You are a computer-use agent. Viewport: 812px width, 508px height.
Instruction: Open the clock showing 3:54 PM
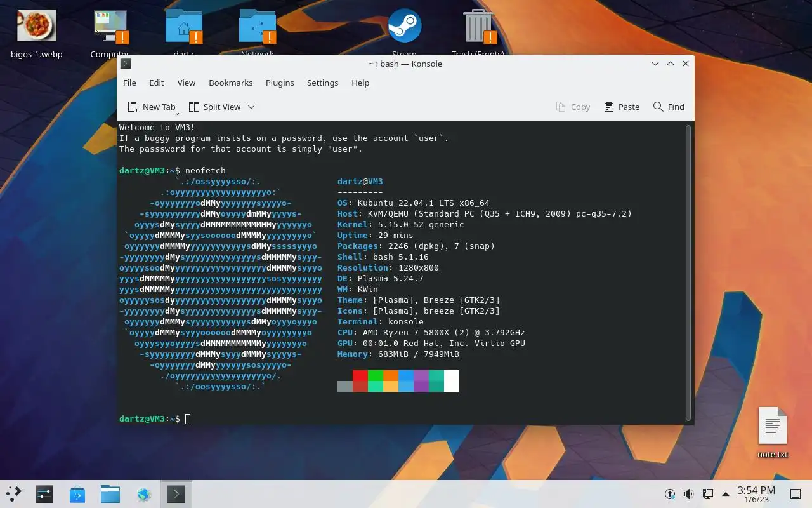coord(756,494)
